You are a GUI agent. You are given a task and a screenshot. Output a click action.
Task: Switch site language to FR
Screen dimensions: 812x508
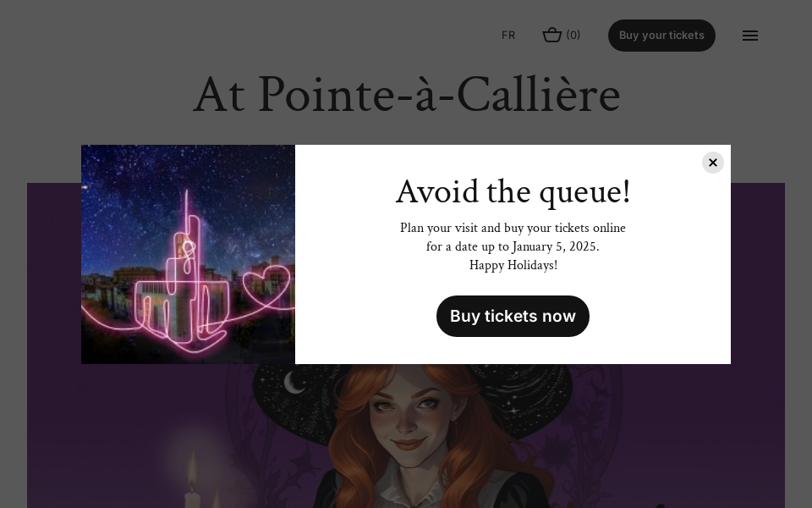click(508, 35)
